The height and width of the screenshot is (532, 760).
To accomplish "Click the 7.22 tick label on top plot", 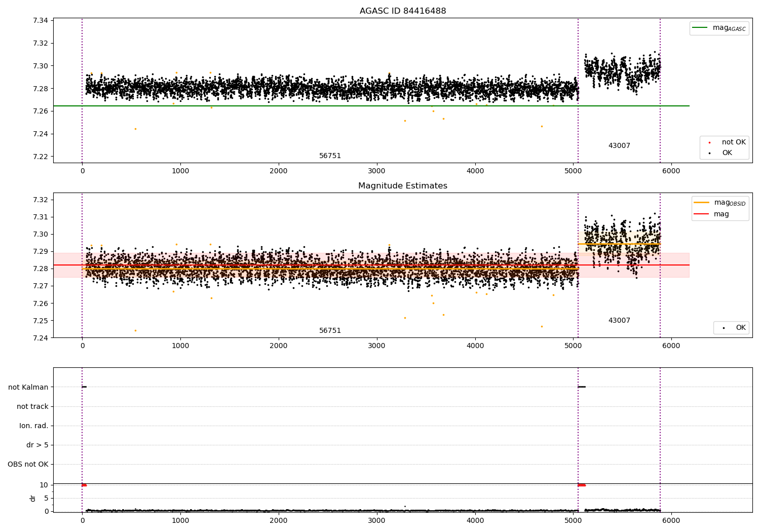I will tap(40, 157).
